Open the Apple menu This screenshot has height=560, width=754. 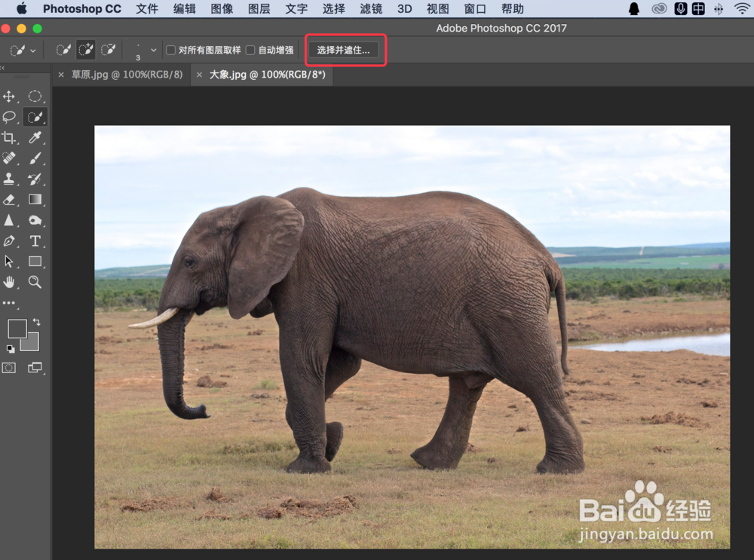(x=21, y=8)
